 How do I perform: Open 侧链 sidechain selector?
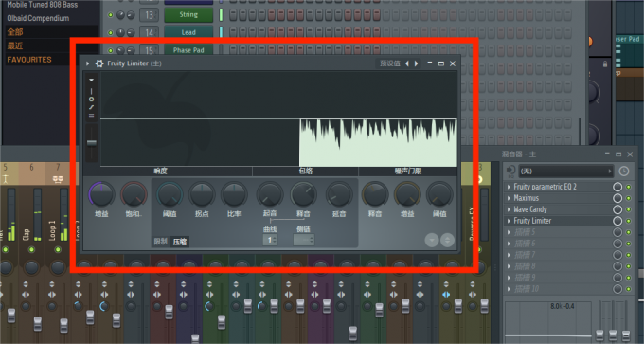(x=303, y=240)
